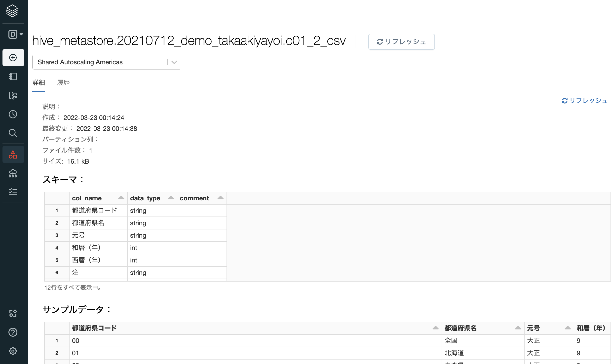
Task: Open Help via the question mark icon
Action: [12, 332]
